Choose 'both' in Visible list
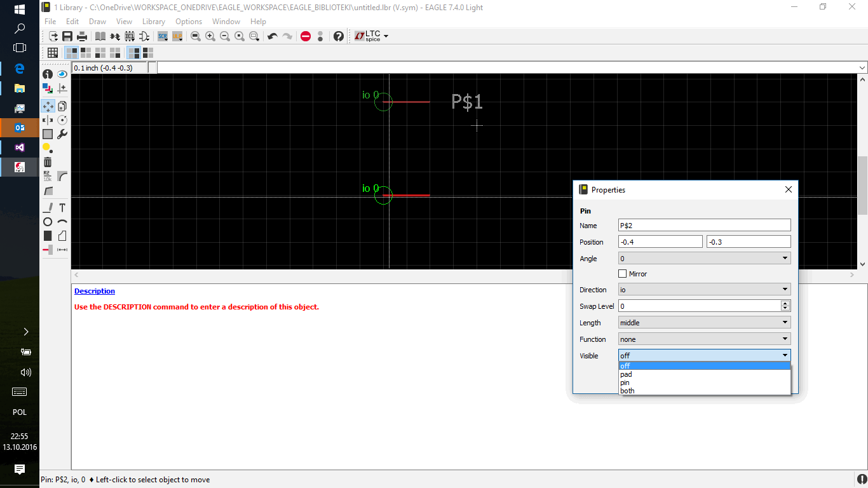The image size is (868, 488). (705, 391)
